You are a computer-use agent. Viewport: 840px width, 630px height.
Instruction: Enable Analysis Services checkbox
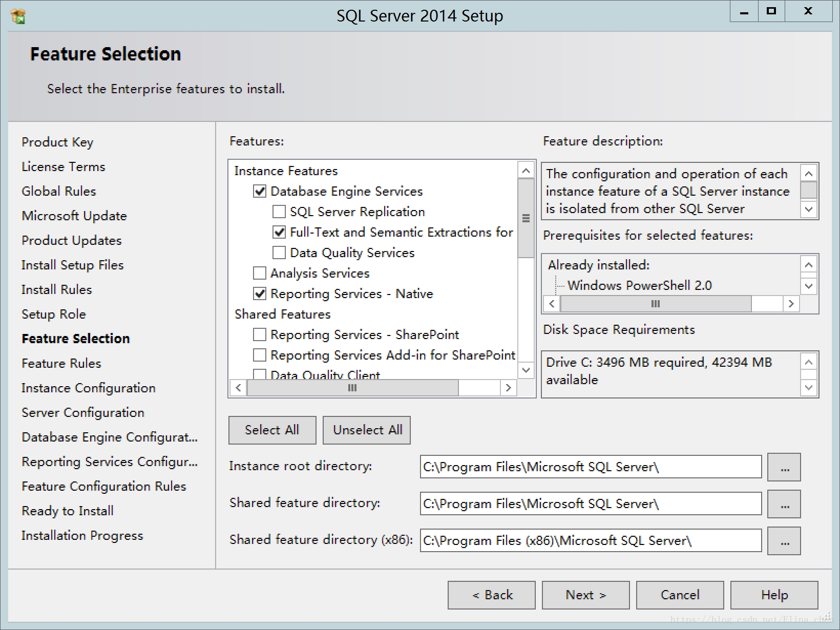[x=260, y=274]
